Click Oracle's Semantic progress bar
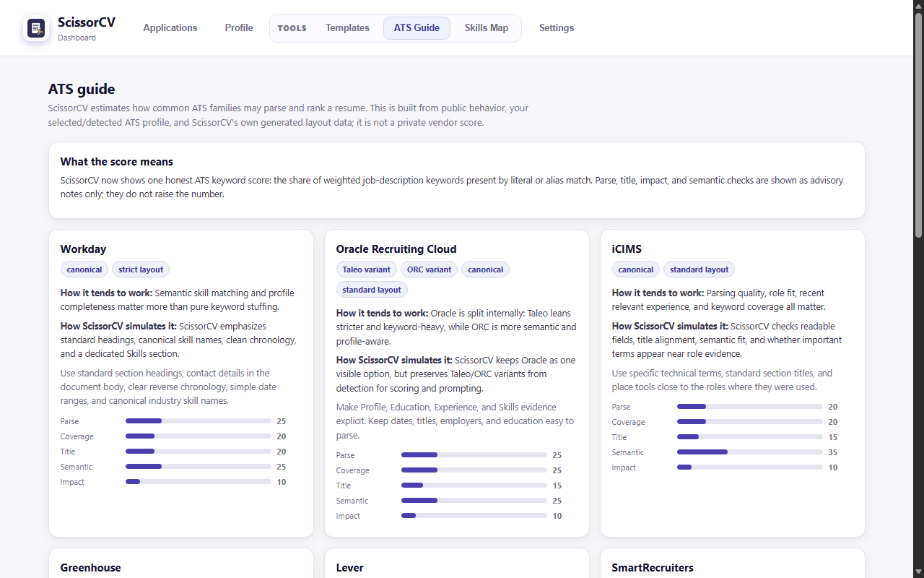 tap(474, 500)
